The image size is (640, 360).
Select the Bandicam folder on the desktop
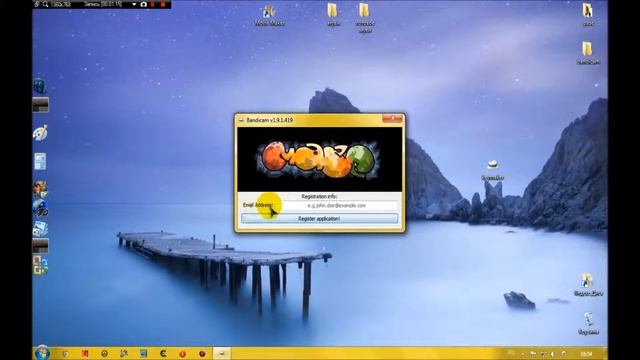[588, 53]
